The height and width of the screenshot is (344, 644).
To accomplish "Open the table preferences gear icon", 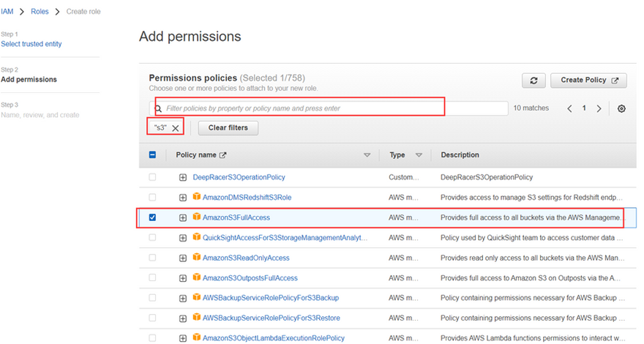I will coord(621,108).
